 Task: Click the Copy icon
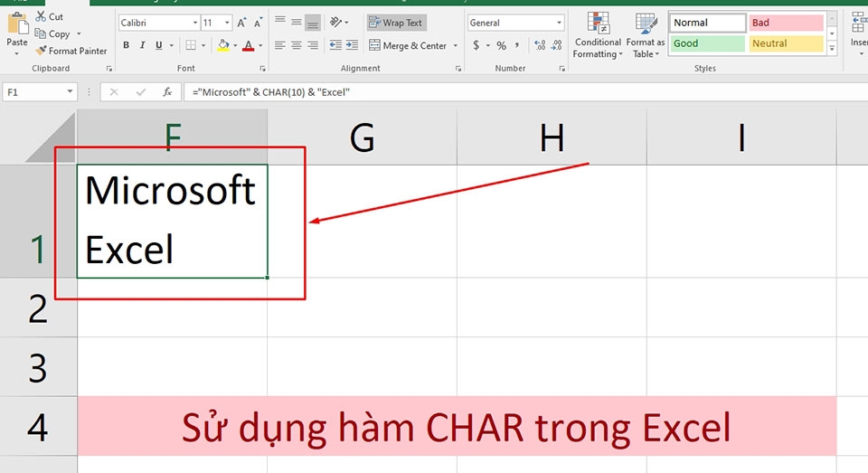41,33
